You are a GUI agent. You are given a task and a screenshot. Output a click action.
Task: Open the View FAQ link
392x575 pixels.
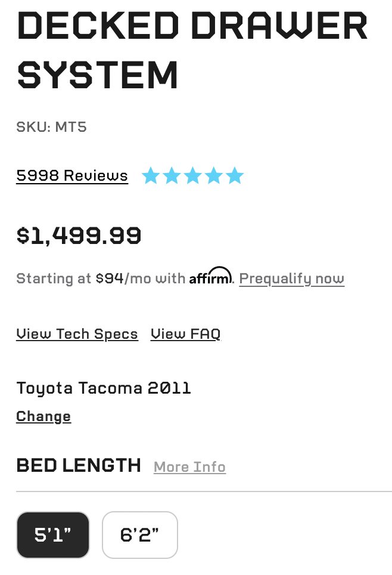[x=186, y=334]
